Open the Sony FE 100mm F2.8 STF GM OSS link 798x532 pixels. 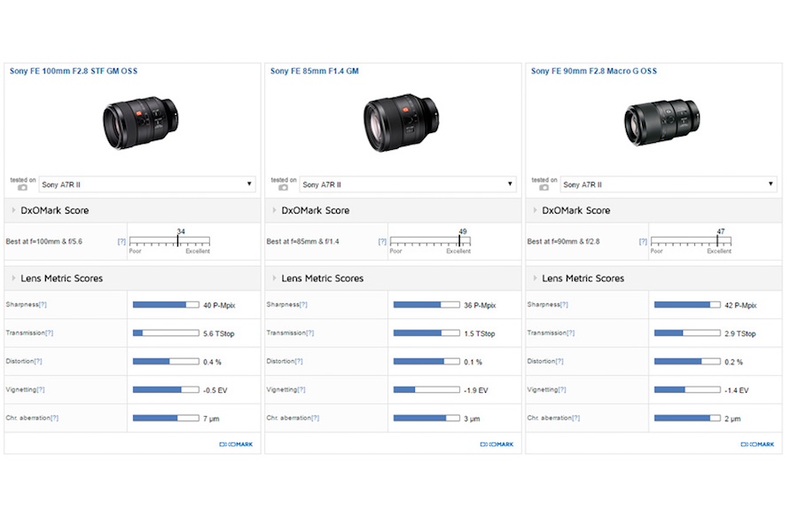(x=74, y=71)
